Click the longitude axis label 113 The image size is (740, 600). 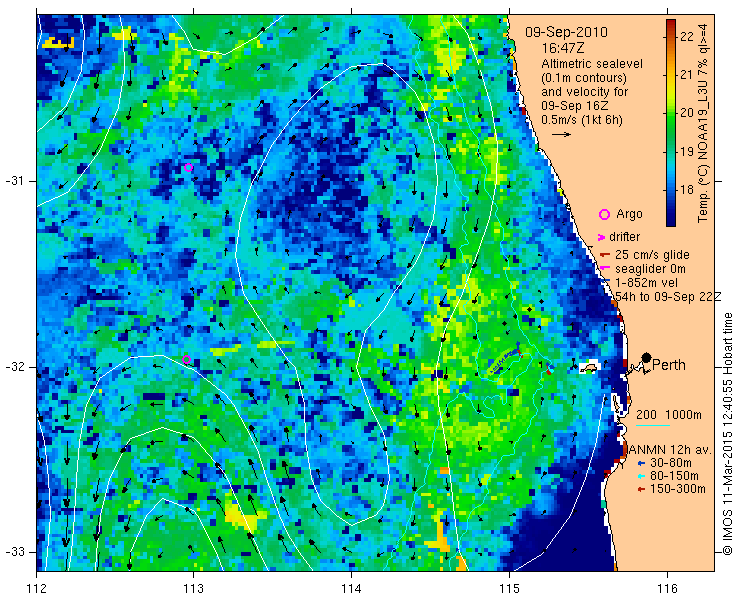193,589
